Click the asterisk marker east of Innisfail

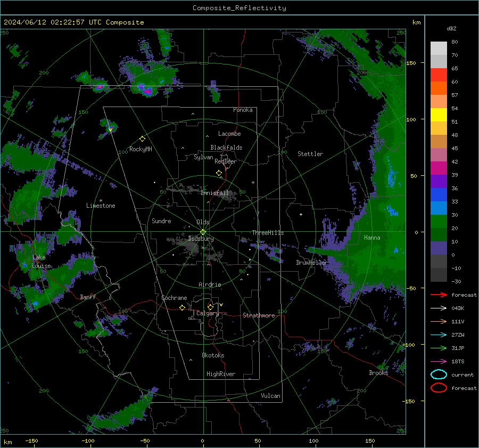(x=253, y=183)
